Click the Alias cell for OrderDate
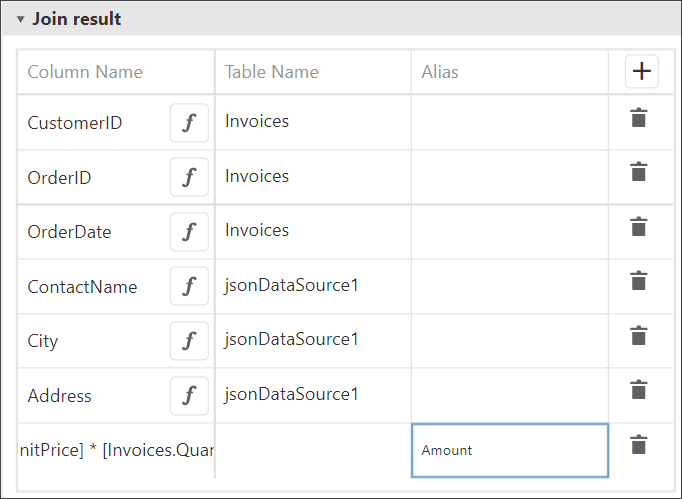The height and width of the screenshot is (499, 682). pos(509,232)
